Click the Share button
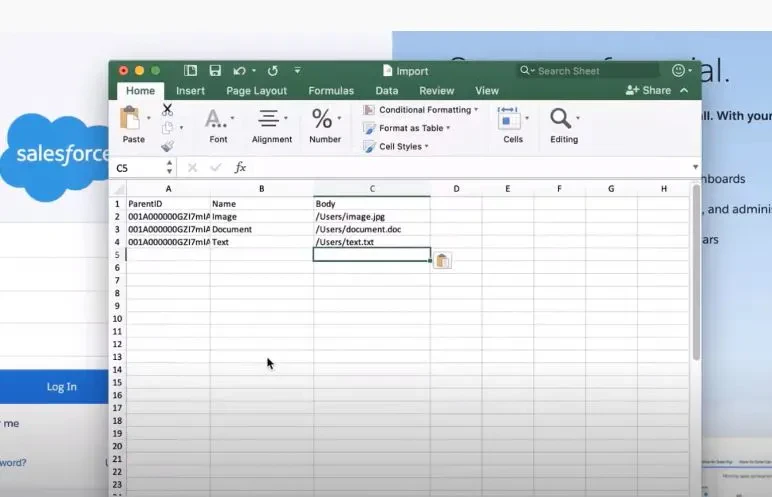772x497 pixels. pyautogui.click(x=648, y=91)
